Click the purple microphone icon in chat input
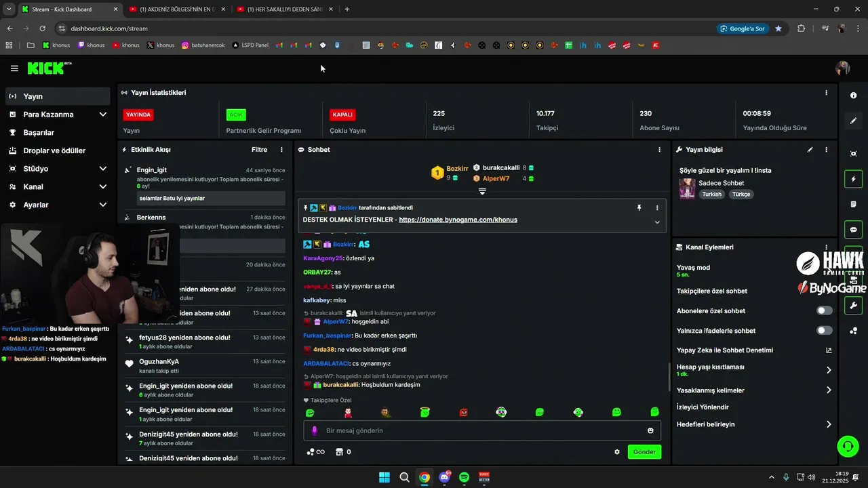Viewport: 868px width, 488px height. 314,430
